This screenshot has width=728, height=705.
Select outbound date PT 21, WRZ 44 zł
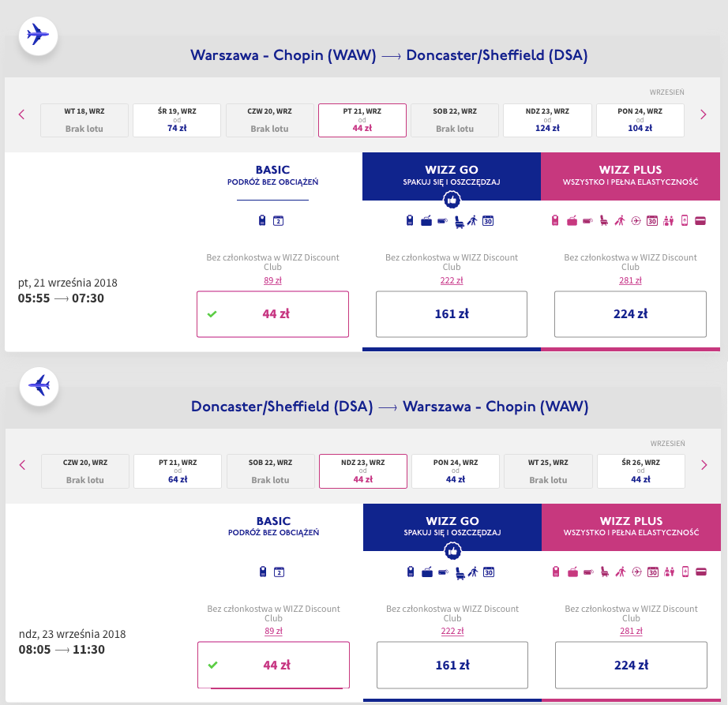pos(362,120)
